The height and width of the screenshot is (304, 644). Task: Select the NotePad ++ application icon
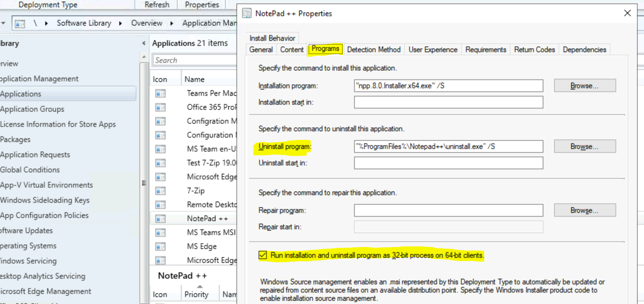pos(160,218)
